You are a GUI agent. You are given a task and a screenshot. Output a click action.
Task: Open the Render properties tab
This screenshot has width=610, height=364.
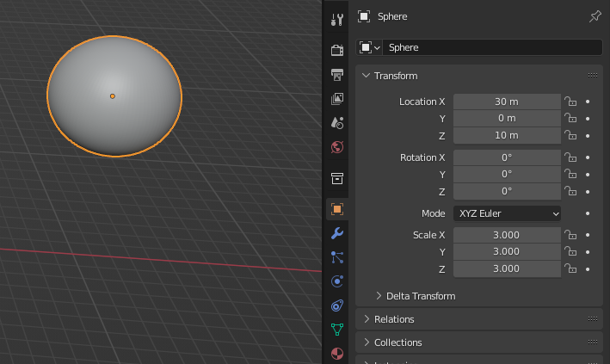(337, 50)
